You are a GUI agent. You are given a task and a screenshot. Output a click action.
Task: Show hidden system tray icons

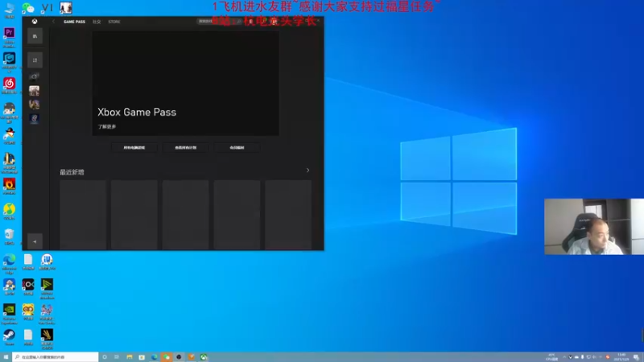click(564, 357)
